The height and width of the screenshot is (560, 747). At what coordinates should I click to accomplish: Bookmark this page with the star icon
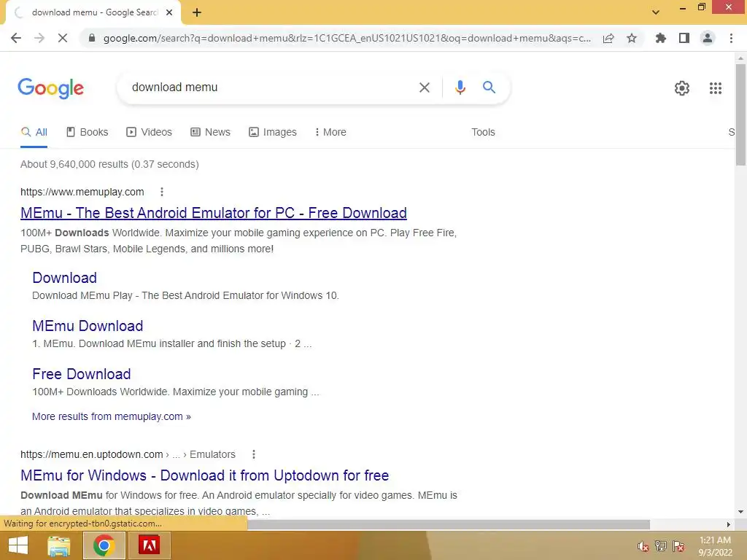[632, 38]
